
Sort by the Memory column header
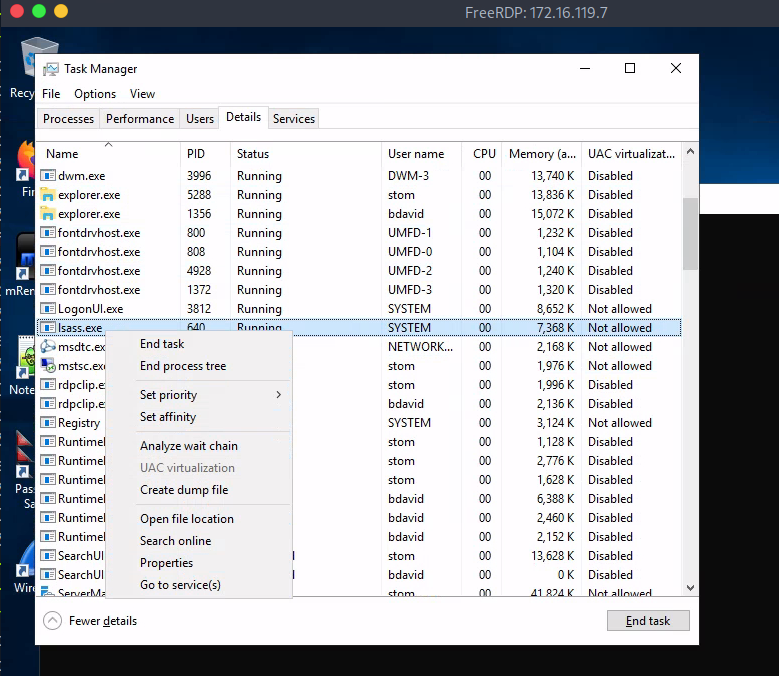[x=542, y=154]
